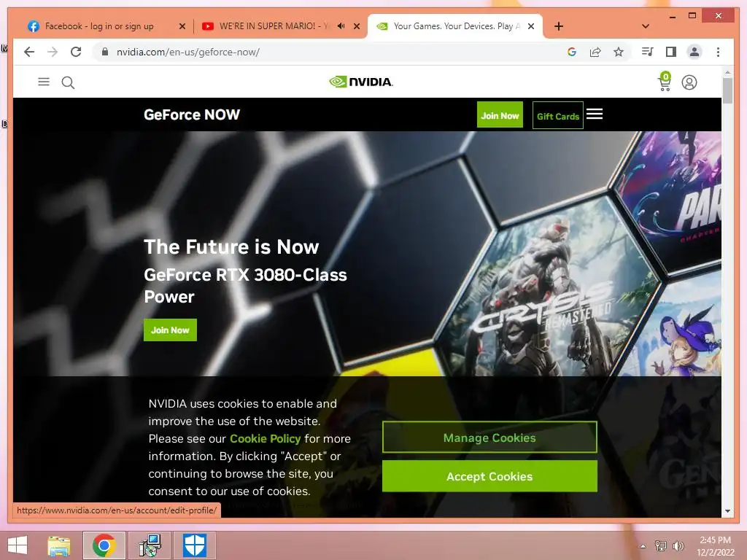Image resolution: width=747 pixels, height=560 pixels.
Task: Click Join Now in the GeForce NOW bar
Action: 500,114
